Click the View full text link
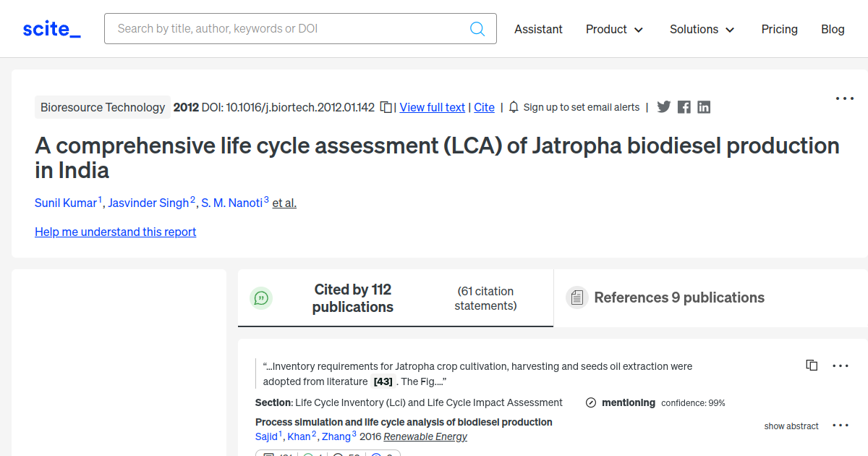 [x=432, y=107]
